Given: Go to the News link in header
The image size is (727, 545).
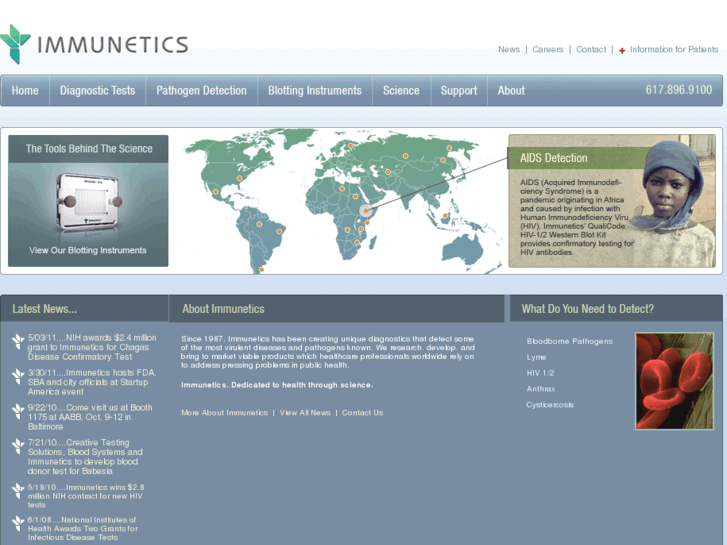Looking at the screenshot, I should [x=509, y=50].
